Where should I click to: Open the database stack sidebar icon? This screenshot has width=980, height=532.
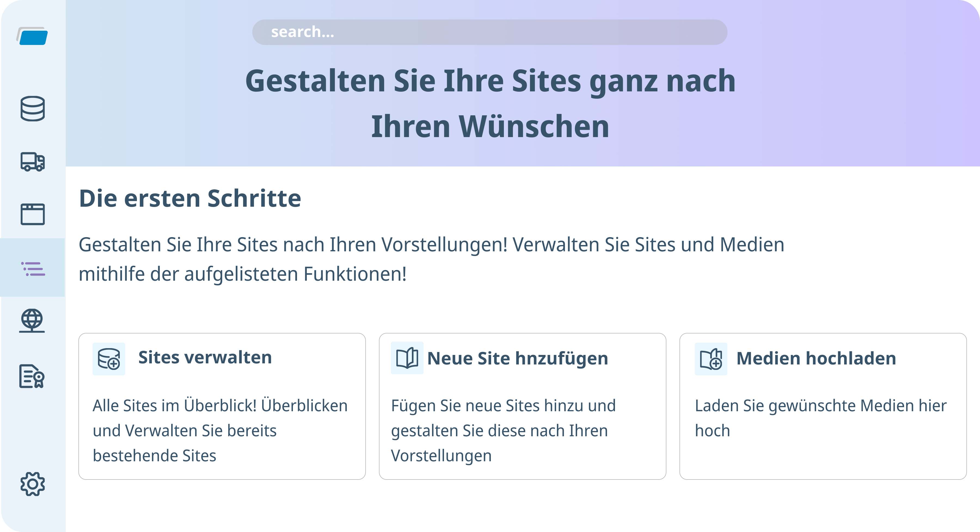pos(32,109)
